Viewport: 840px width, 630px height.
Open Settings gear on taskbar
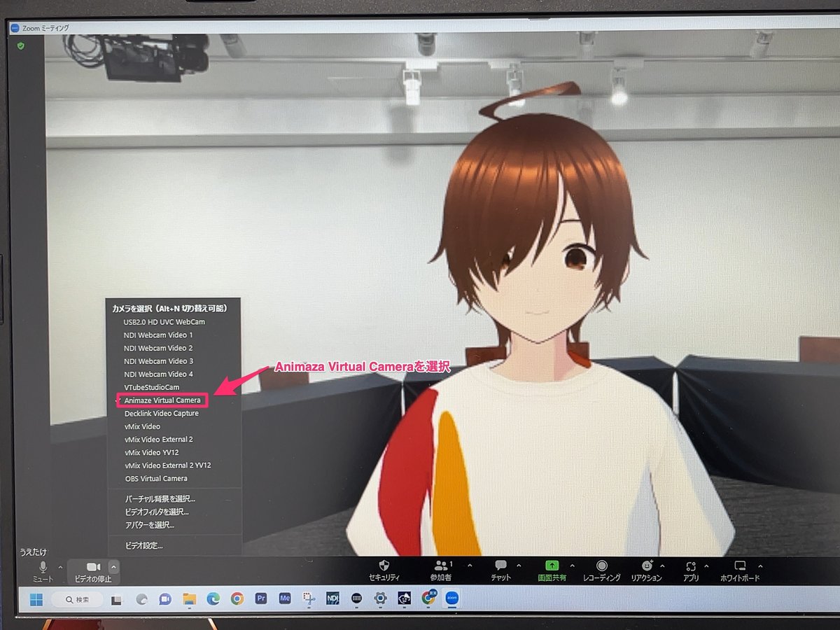(381, 599)
